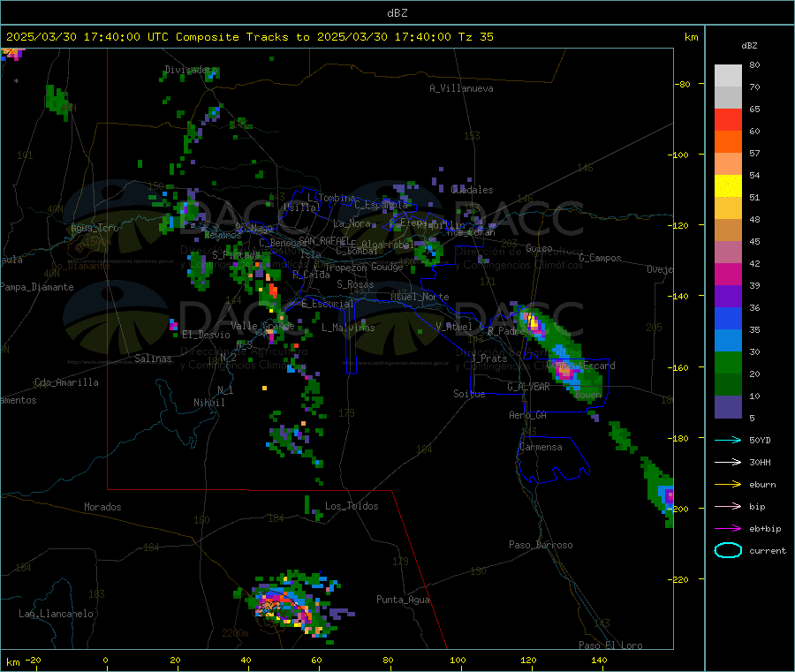
Task: Click the G_Campos location label
Action: tap(600, 258)
